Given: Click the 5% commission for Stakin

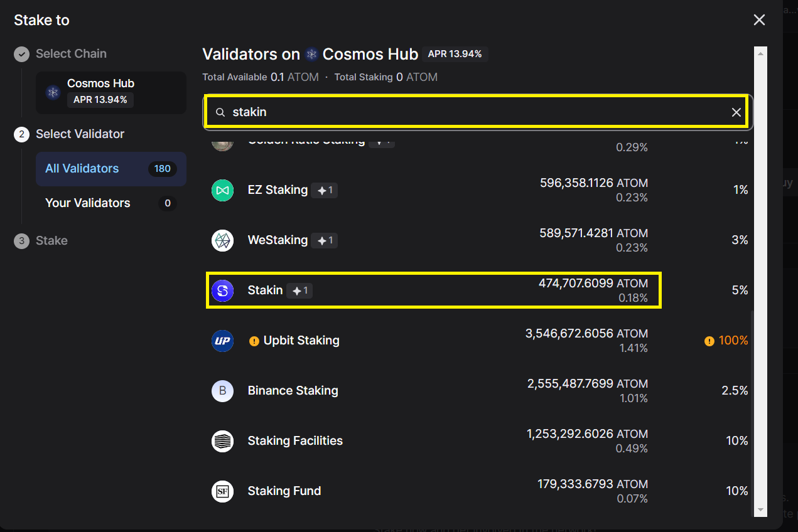Looking at the screenshot, I should coord(740,290).
